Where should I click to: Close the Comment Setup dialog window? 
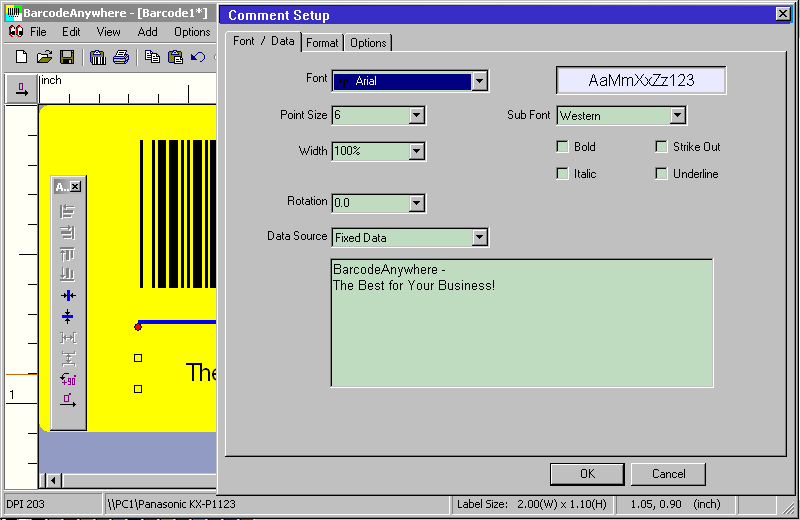783,14
